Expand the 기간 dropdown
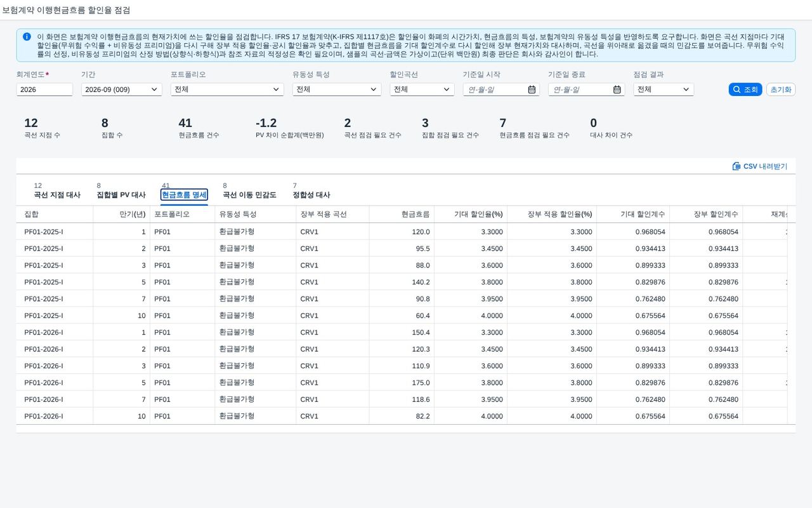812x508 pixels. [x=122, y=90]
